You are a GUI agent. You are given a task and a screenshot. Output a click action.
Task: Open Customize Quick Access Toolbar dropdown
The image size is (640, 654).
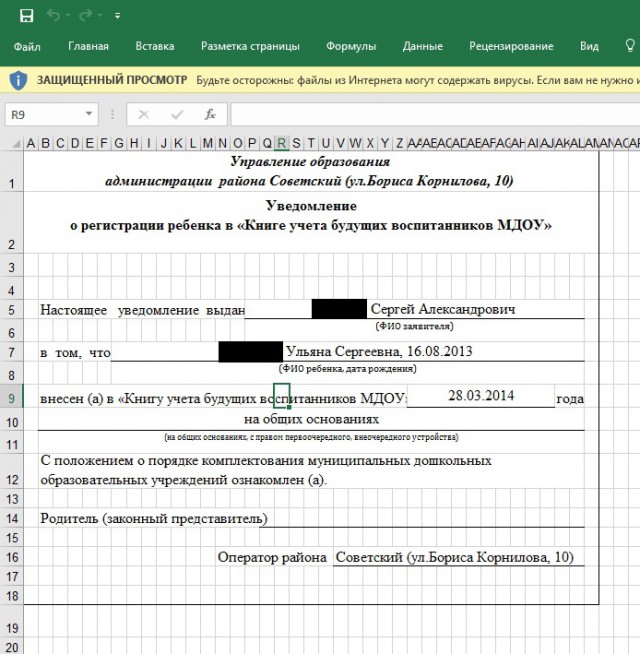118,15
